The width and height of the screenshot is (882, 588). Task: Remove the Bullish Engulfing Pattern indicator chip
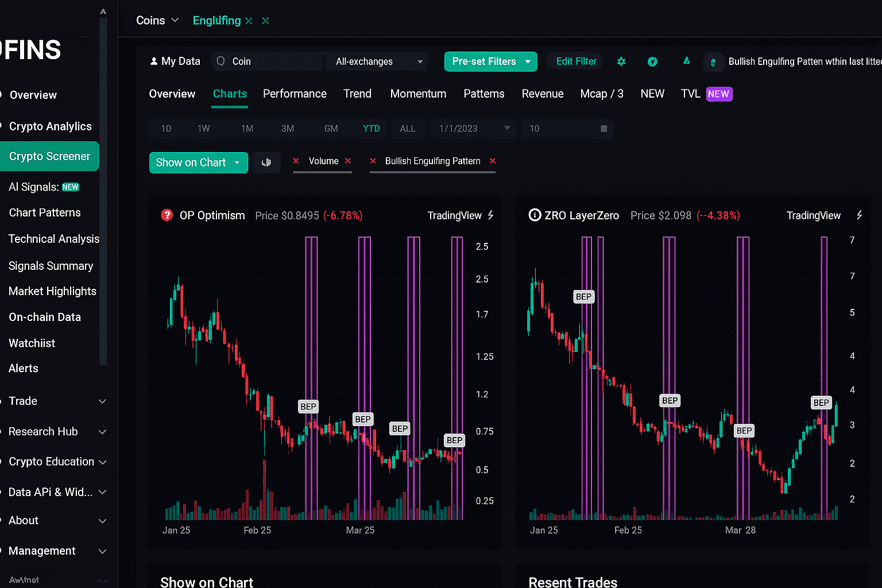[x=492, y=161]
